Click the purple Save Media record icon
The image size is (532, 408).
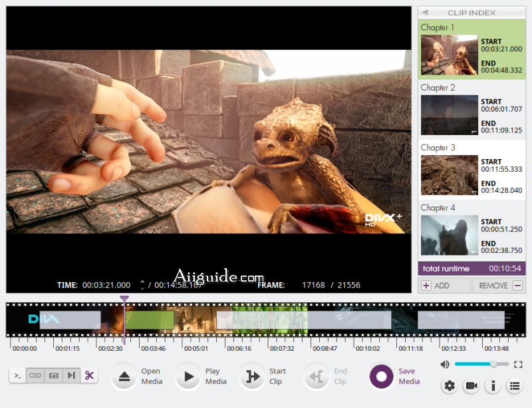click(381, 377)
